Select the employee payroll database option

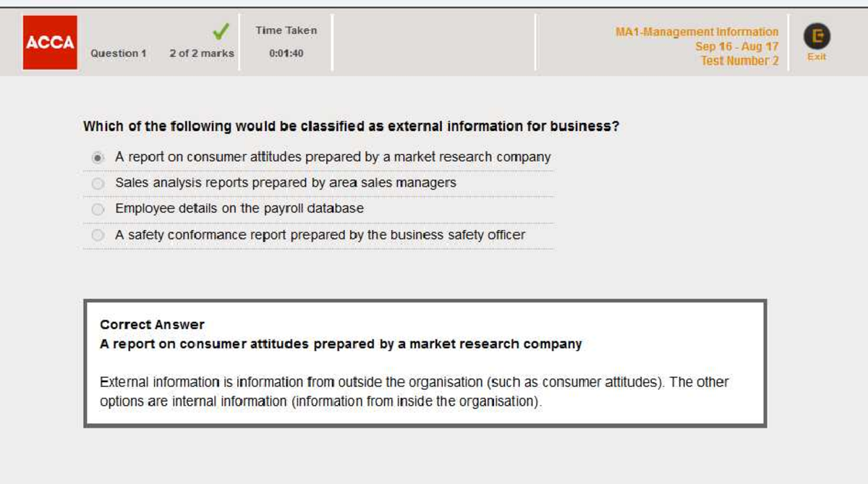pos(98,208)
